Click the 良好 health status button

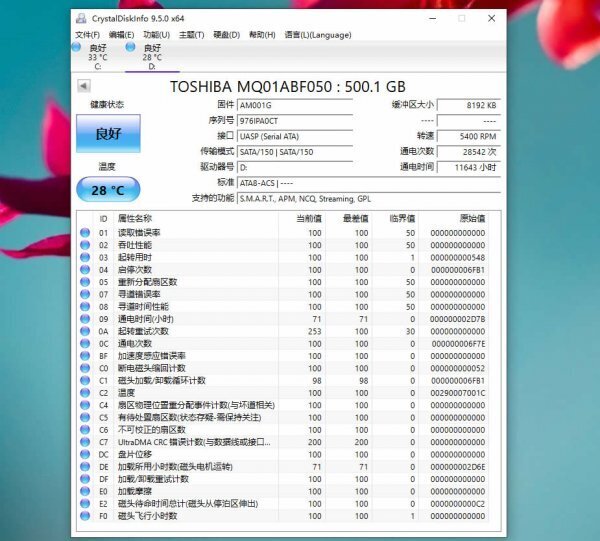[108, 134]
